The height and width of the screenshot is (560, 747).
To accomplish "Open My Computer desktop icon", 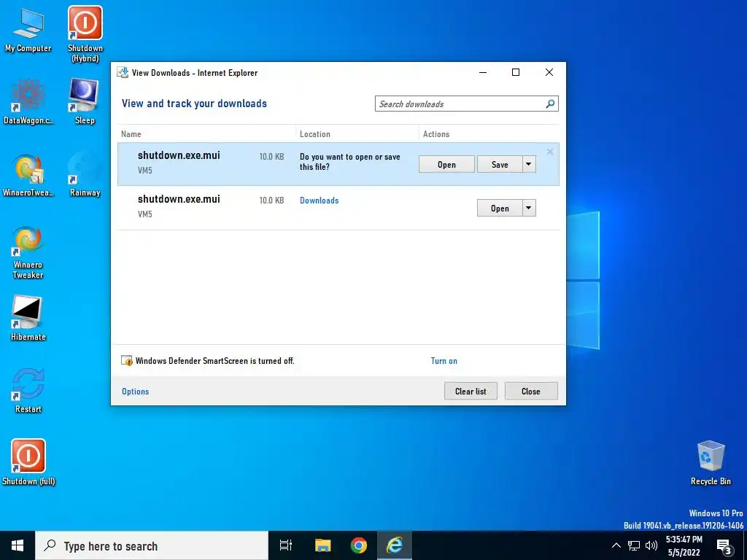I will (28, 30).
